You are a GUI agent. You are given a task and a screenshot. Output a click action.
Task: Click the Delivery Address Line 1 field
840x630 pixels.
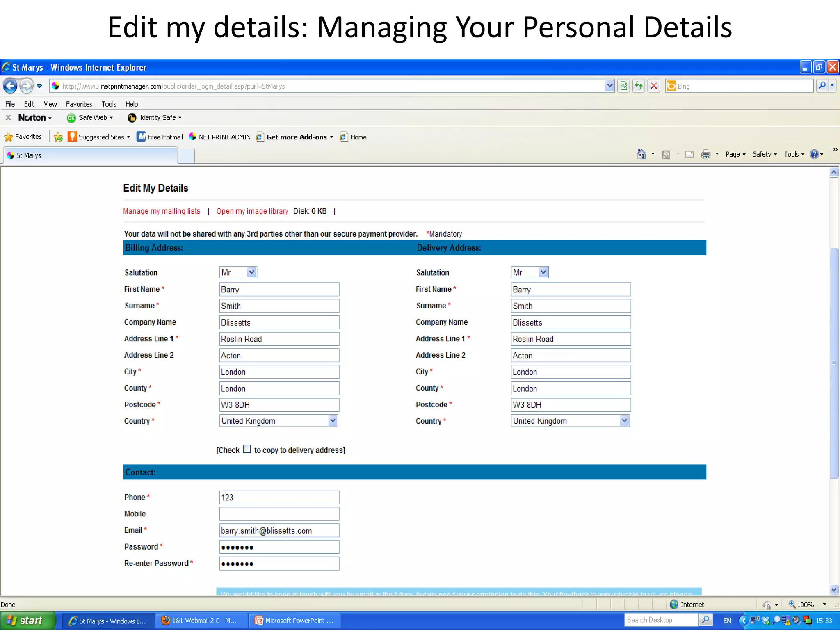(571, 339)
